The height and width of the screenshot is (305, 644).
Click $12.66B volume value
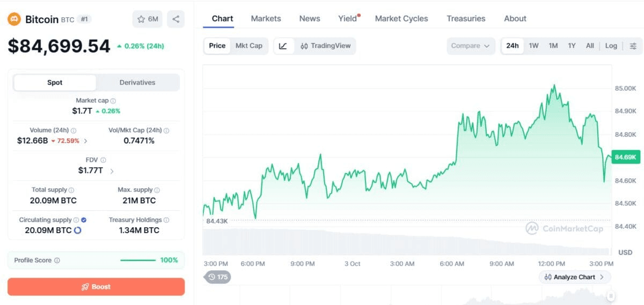click(x=32, y=141)
